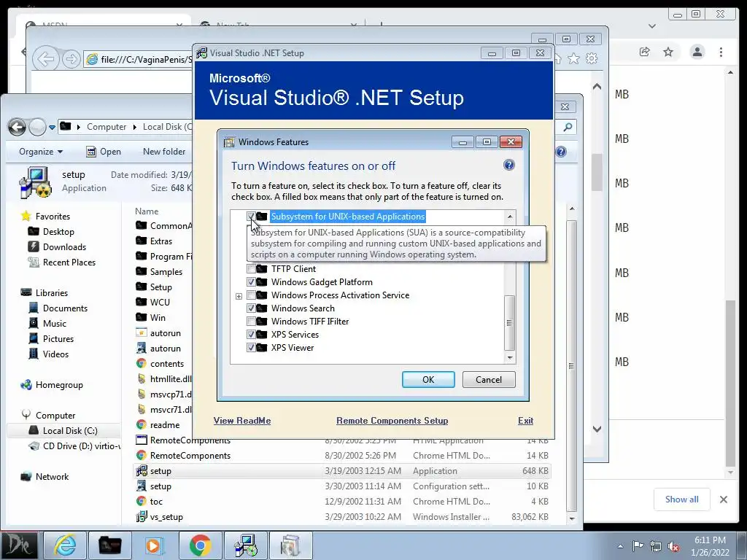Click the Windows Features list scrollbar thumb
Viewport: 747px width, 560px height.
pyautogui.click(x=509, y=322)
